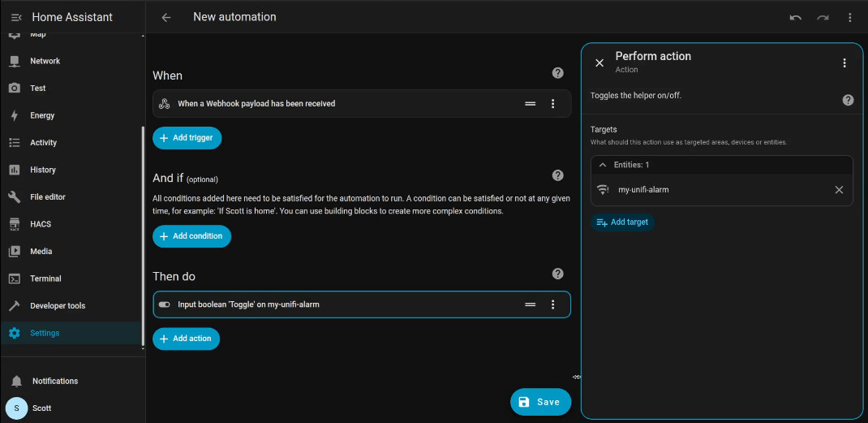Click the panel resize handle

coord(576,377)
